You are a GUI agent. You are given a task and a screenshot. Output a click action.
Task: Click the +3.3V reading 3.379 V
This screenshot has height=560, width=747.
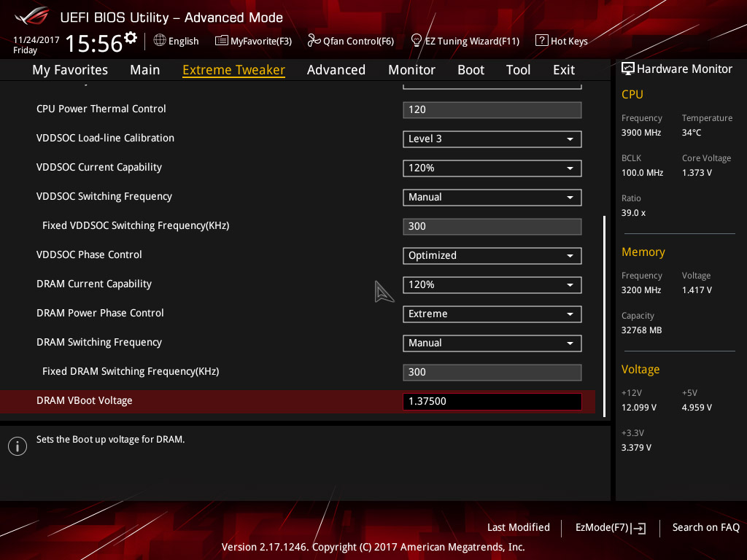pos(636,447)
